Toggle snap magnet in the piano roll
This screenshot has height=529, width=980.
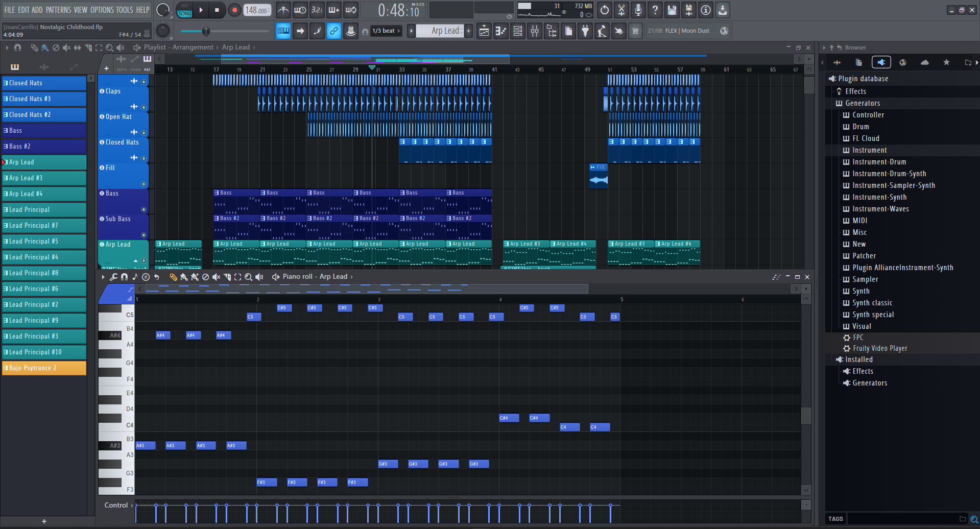[x=124, y=277]
